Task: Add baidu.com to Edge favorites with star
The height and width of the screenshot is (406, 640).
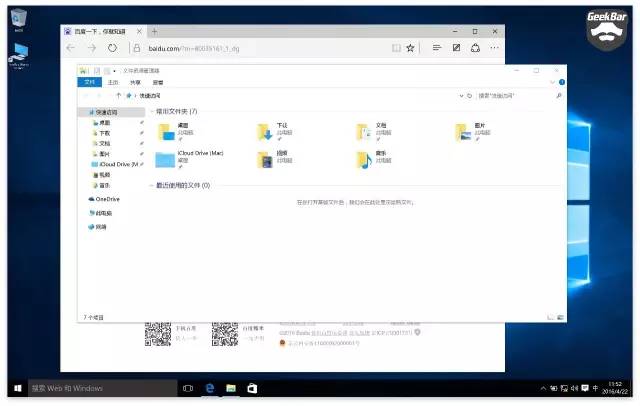Action: [x=410, y=48]
